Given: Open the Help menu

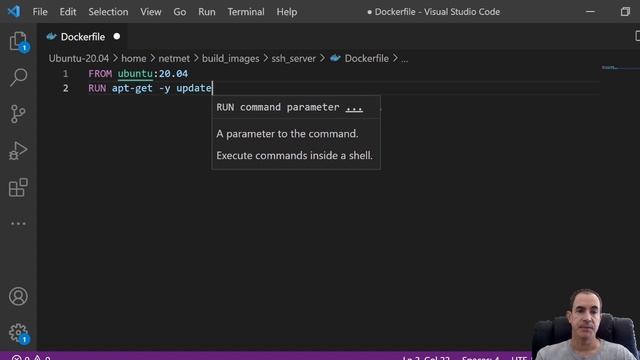Looking at the screenshot, I should [x=287, y=12].
